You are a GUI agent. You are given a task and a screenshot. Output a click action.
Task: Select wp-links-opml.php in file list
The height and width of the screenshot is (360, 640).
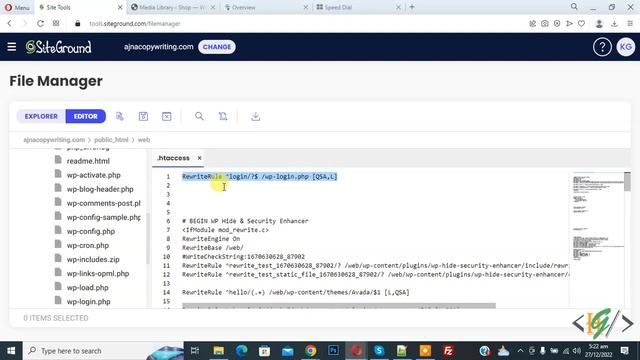pyautogui.click(x=98, y=274)
